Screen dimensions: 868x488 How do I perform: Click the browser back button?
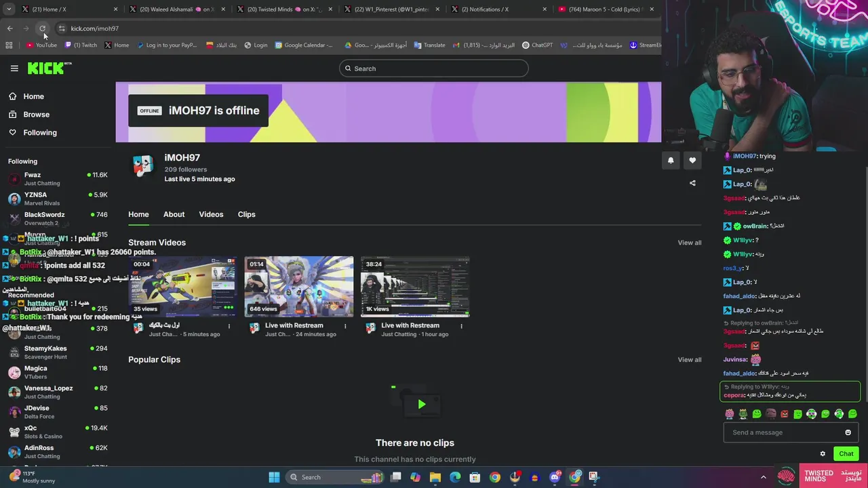pos(9,28)
